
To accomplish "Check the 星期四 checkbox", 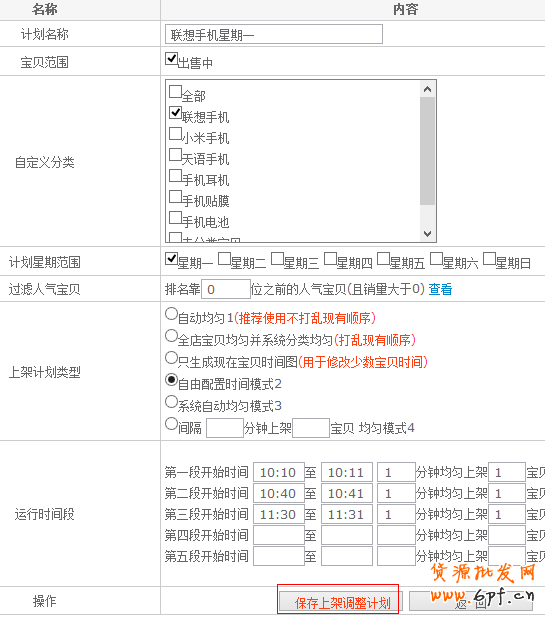I will (x=330, y=259).
